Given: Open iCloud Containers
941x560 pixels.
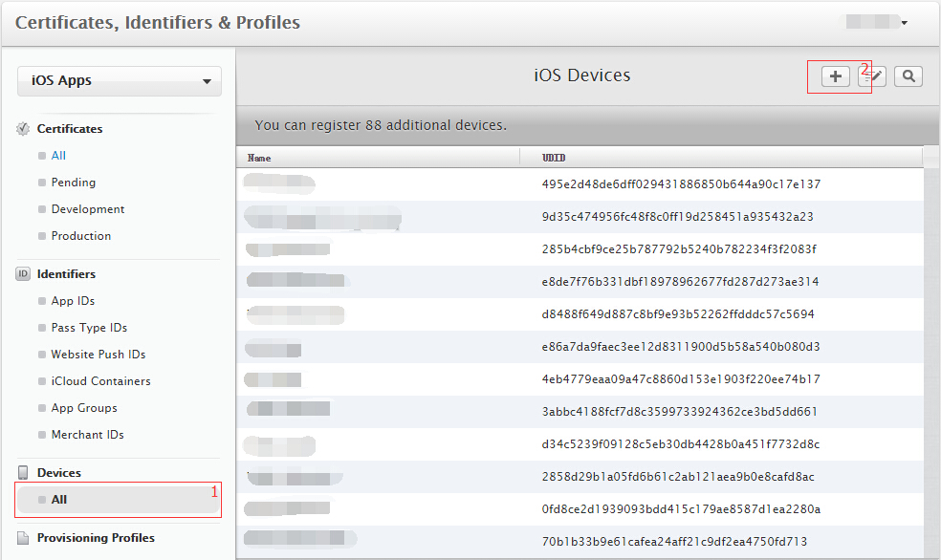Looking at the screenshot, I should (x=100, y=381).
